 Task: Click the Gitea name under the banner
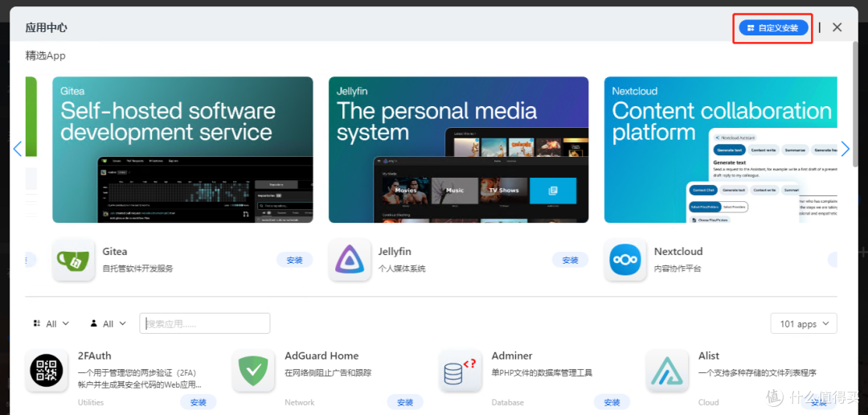click(x=115, y=252)
